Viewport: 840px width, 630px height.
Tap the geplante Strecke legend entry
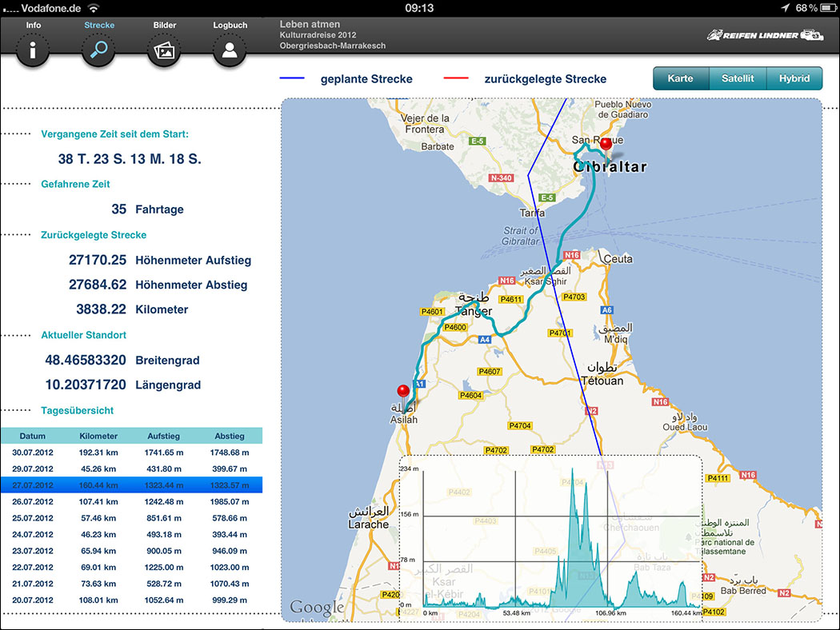click(x=366, y=79)
